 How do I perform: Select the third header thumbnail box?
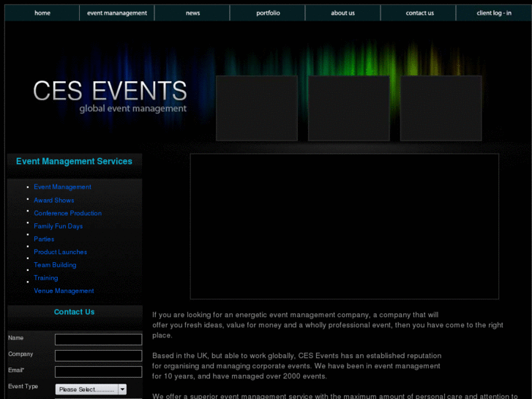[441, 108]
